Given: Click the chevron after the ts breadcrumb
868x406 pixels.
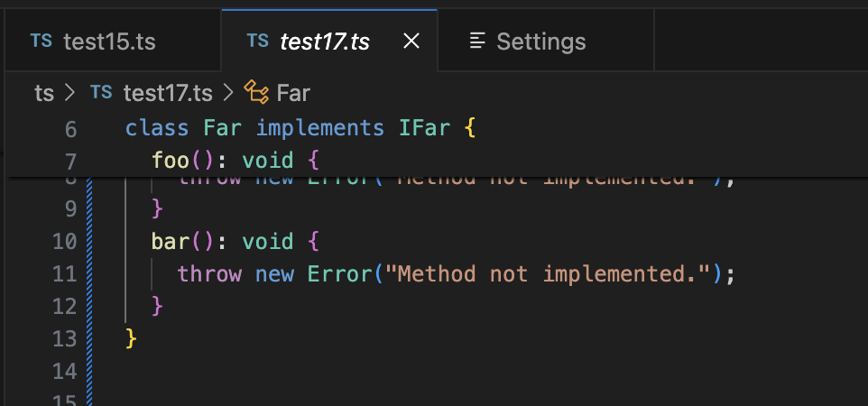Looking at the screenshot, I should coord(70,92).
